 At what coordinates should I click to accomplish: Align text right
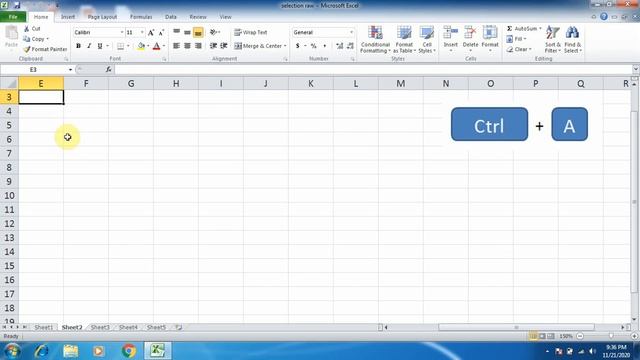[198, 46]
